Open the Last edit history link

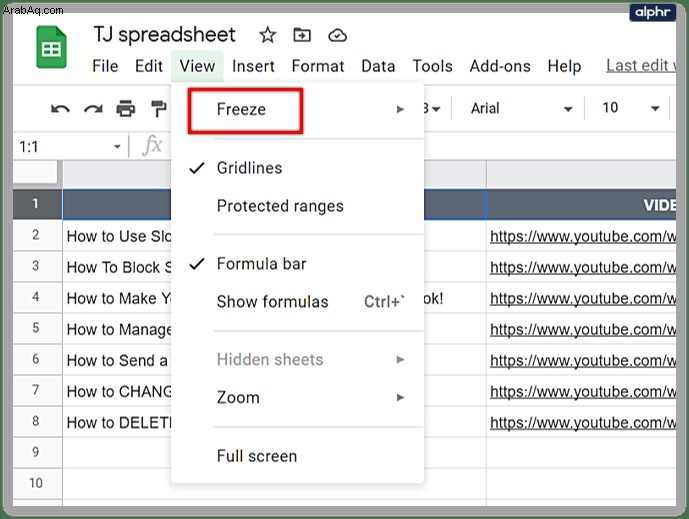(x=641, y=66)
